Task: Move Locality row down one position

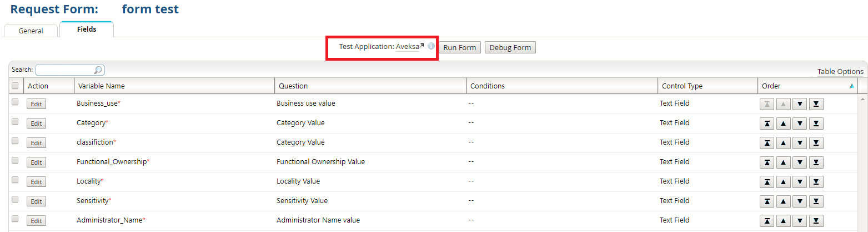Action: (x=799, y=182)
